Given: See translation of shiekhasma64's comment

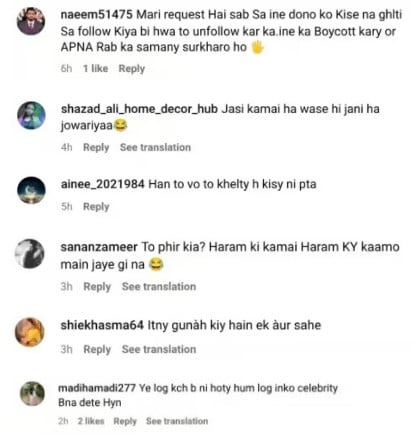Looking at the screenshot, I should (159, 349).
